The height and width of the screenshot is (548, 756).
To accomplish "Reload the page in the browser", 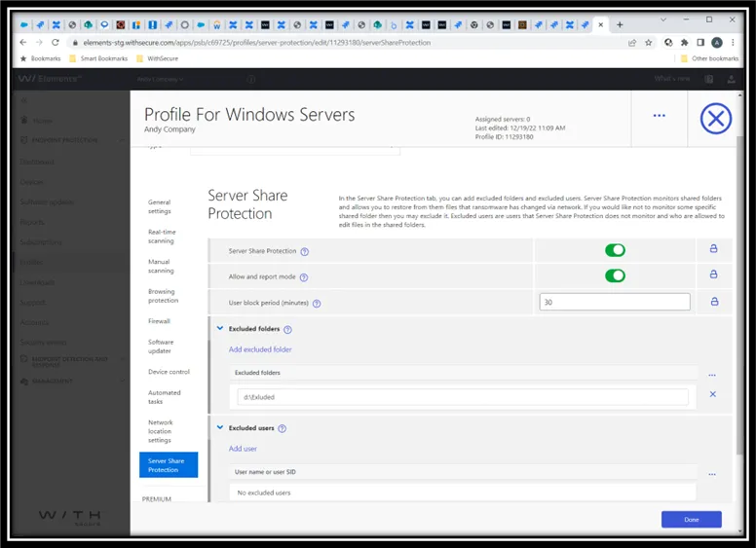I will (x=56, y=43).
